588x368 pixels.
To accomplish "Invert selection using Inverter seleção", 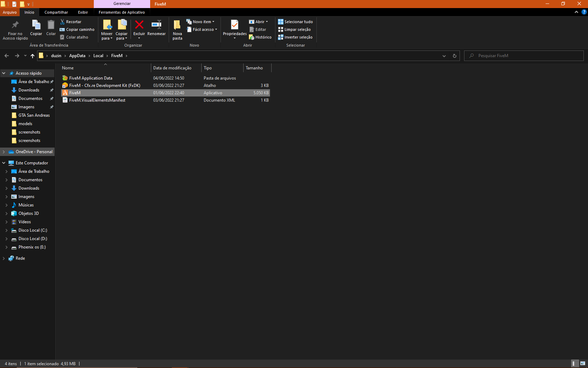I will [x=295, y=37].
